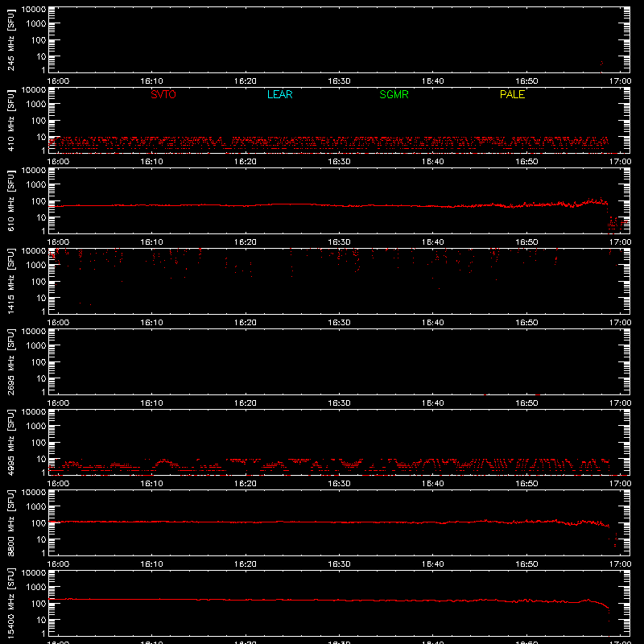This screenshot has width=644, height=644.
Task: Click the 17:00 time label below the 4995 MHz panel
Action: click(x=620, y=484)
